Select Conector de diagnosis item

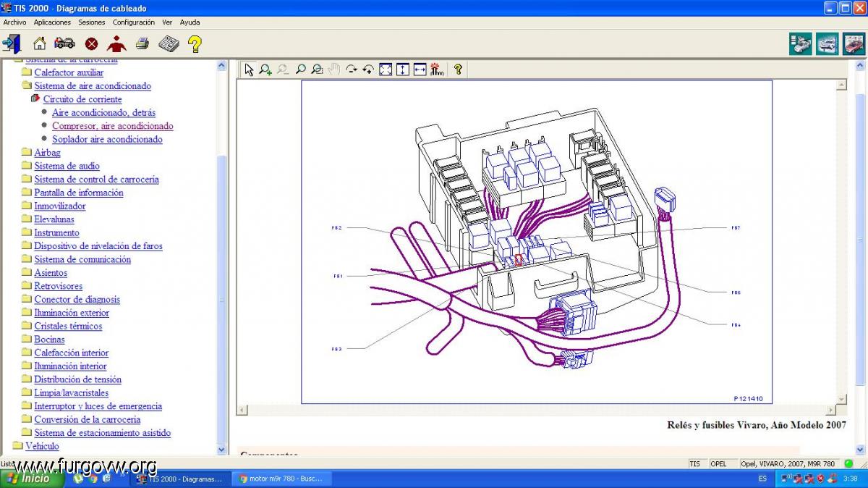(77, 300)
